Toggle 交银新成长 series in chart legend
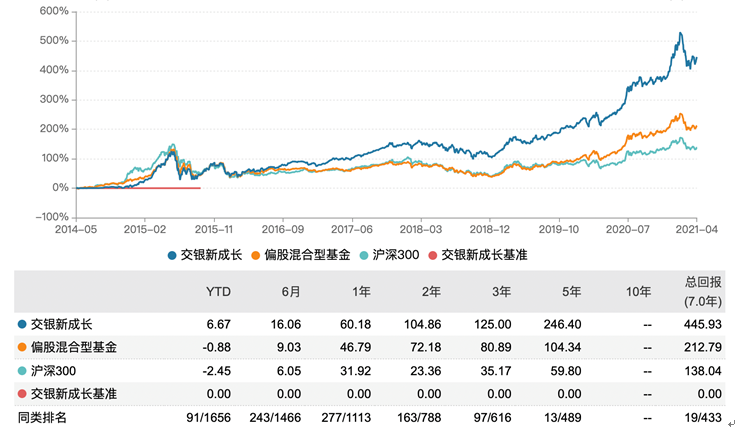The image size is (736, 431). click(205, 255)
